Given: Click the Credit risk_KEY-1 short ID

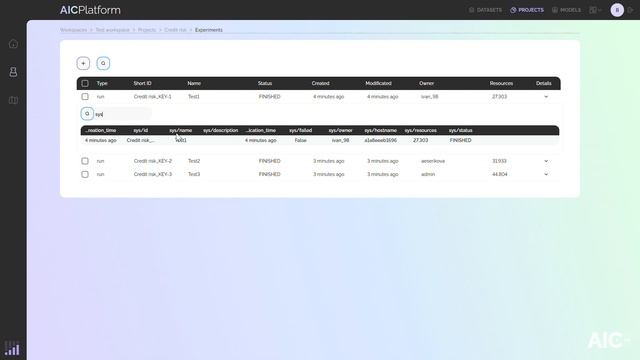Looking at the screenshot, I should (153, 97).
